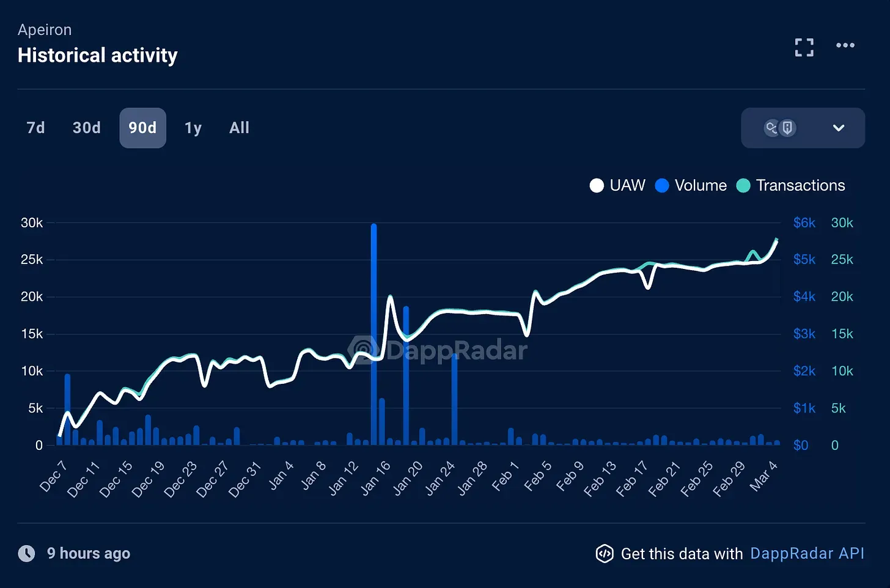Click the clock icon beside 9 hours ago
Viewport: 890px width, 588px height.
click(x=26, y=553)
